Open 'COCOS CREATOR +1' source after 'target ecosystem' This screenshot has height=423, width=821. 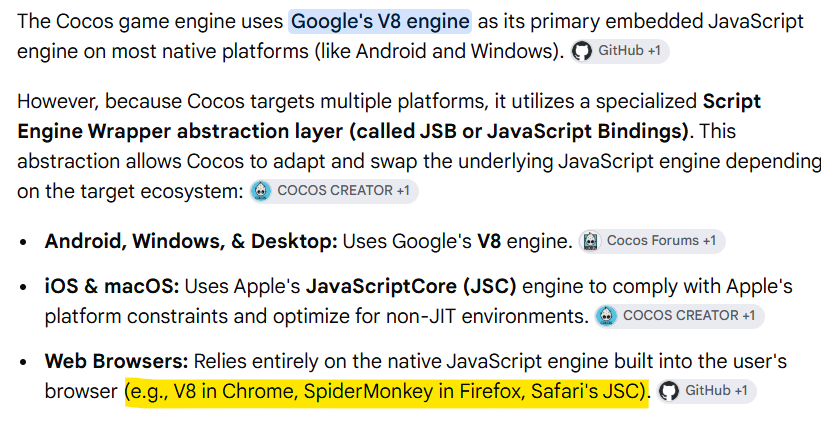pyautogui.click(x=334, y=191)
